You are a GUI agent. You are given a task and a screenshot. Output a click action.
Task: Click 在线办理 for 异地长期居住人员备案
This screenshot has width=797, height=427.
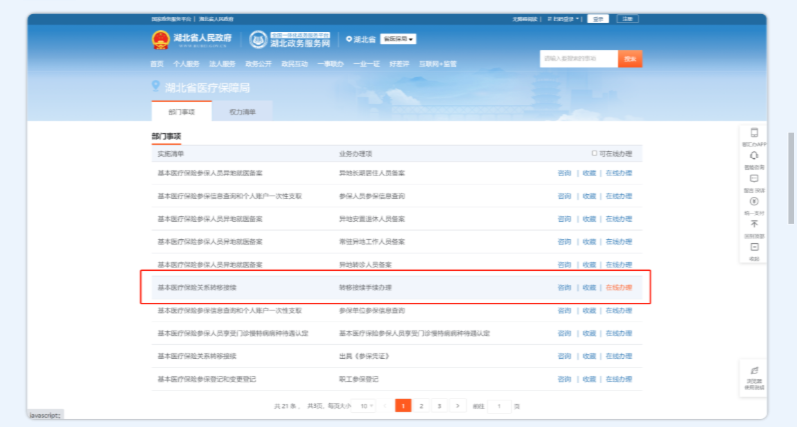click(x=619, y=173)
